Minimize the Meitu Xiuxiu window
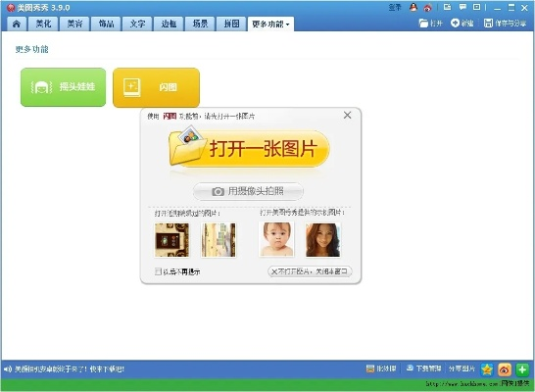Screen dimensions: 535x392 point(498,8)
